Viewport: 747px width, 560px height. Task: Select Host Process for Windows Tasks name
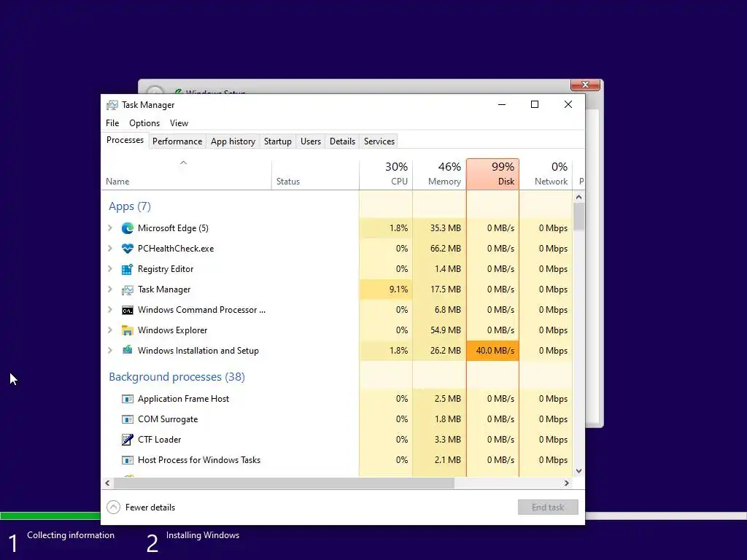tap(199, 460)
